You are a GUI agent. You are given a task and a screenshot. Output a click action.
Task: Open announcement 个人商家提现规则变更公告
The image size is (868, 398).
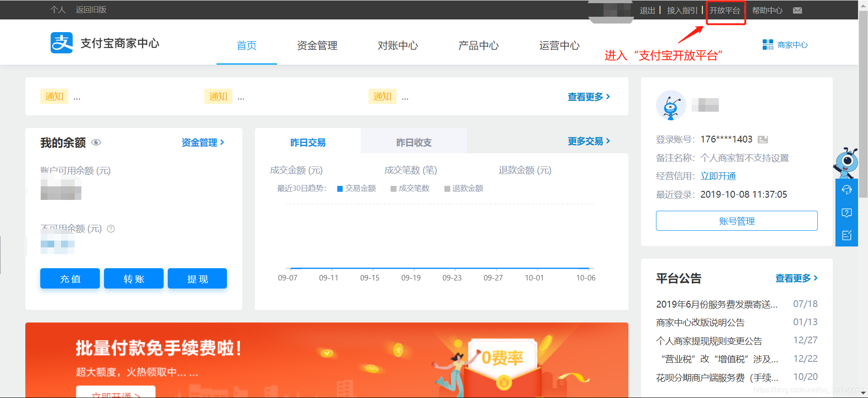point(709,341)
